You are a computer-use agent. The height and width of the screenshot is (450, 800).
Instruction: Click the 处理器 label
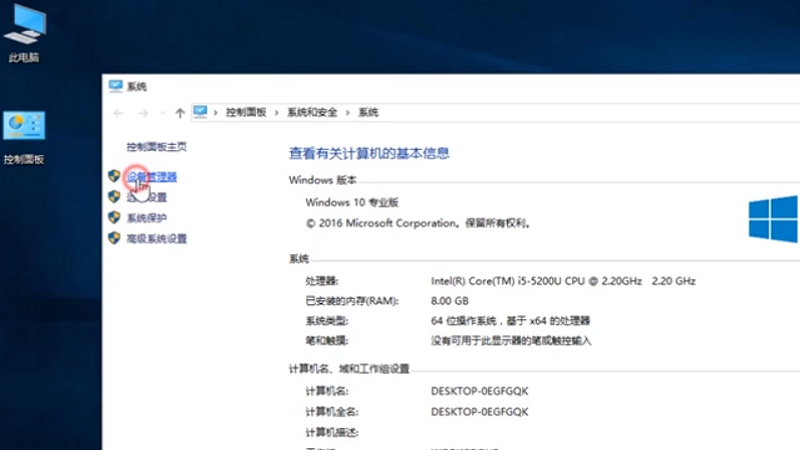(322, 281)
